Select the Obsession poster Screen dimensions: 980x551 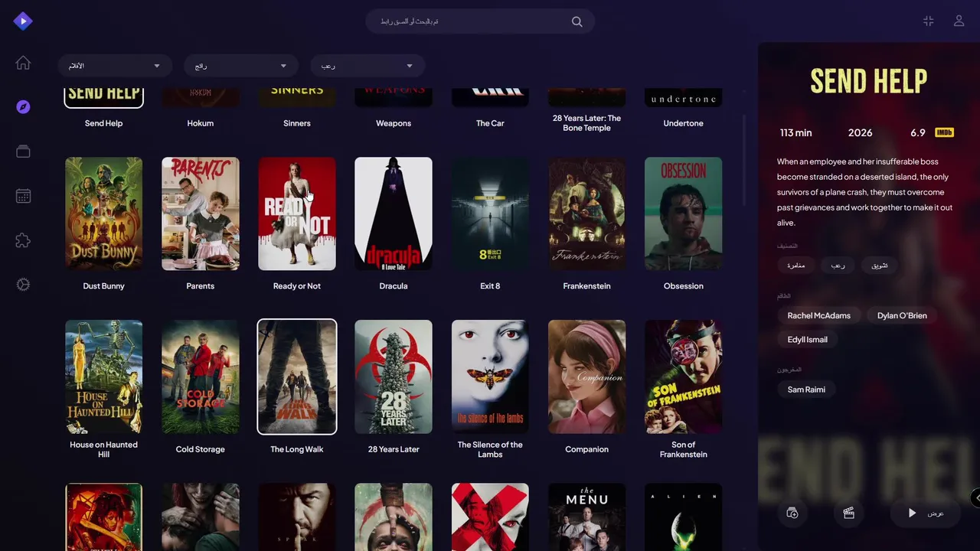pos(683,214)
